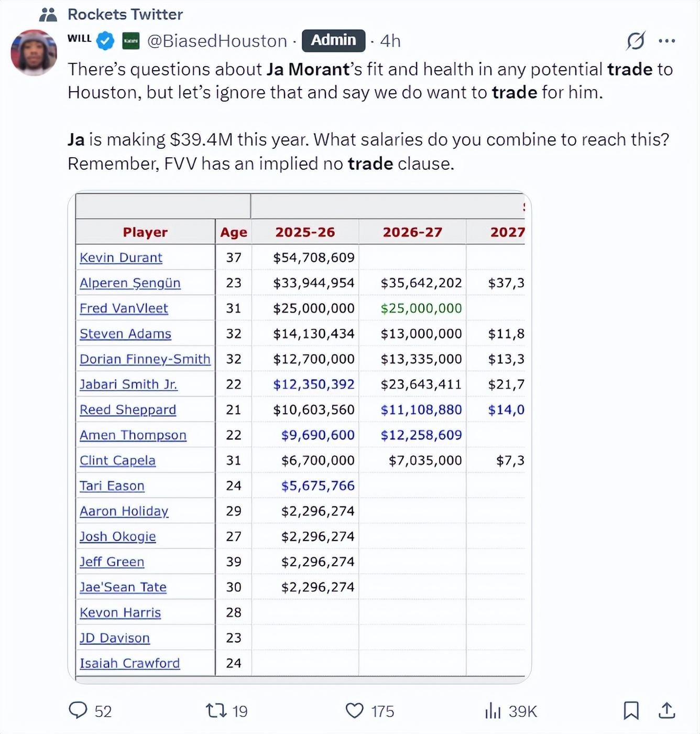The image size is (700, 734).
Task: Open the Rockets Twitter community link
Action: 125,14
